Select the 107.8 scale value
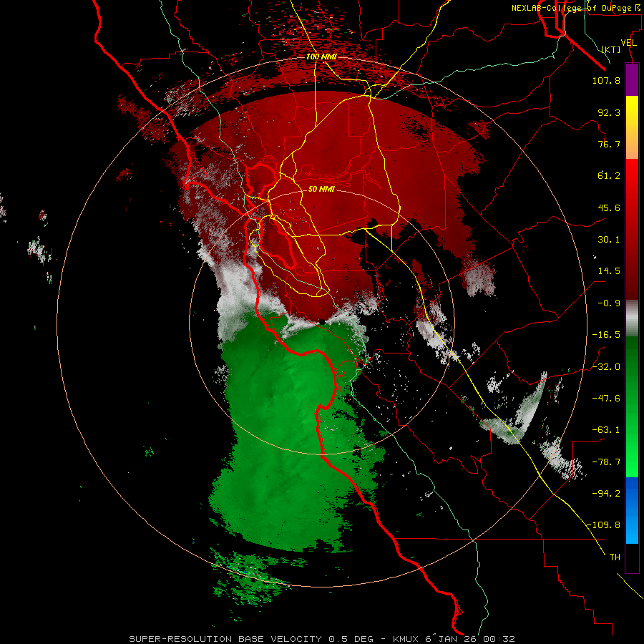 (606, 80)
